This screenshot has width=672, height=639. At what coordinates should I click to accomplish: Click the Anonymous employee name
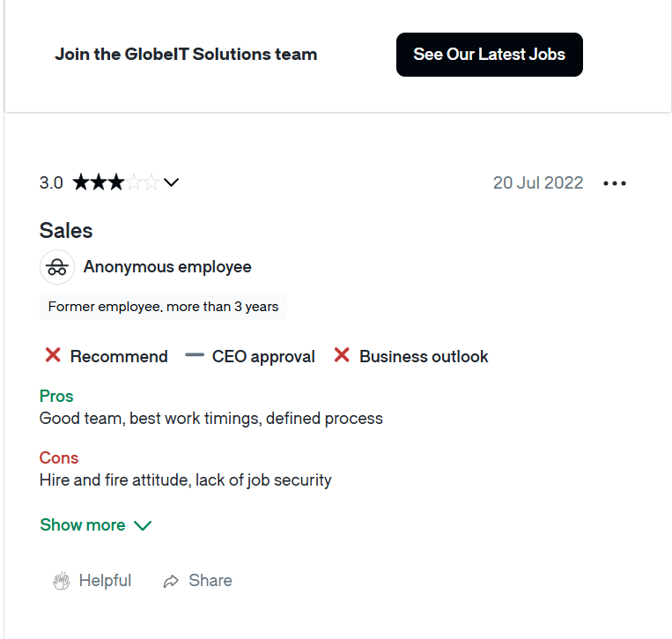point(167,267)
